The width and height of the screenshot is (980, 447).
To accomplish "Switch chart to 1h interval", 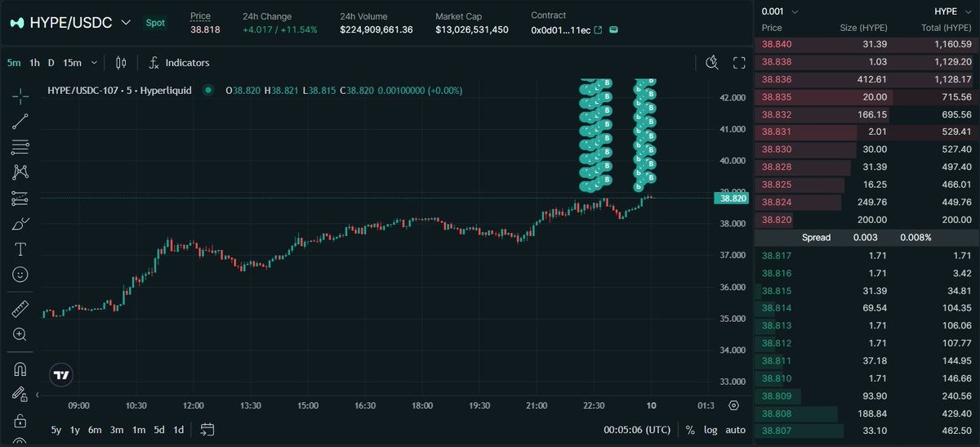I will click(x=34, y=63).
